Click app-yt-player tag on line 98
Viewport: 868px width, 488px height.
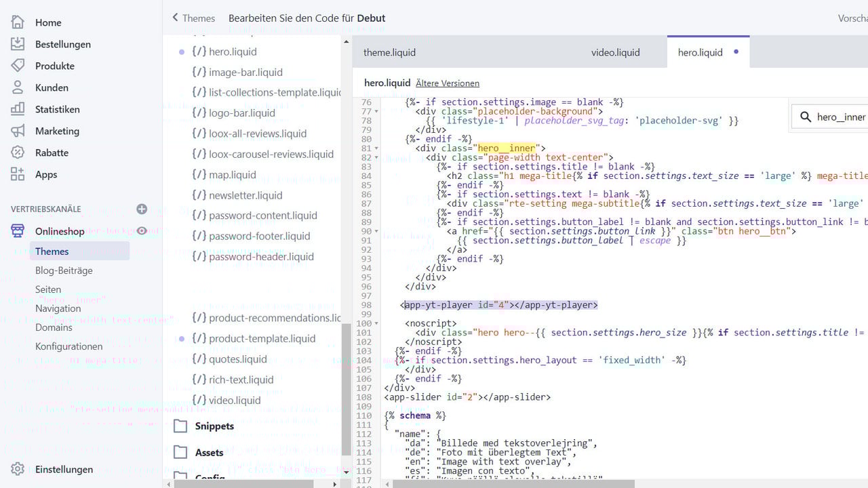point(499,305)
